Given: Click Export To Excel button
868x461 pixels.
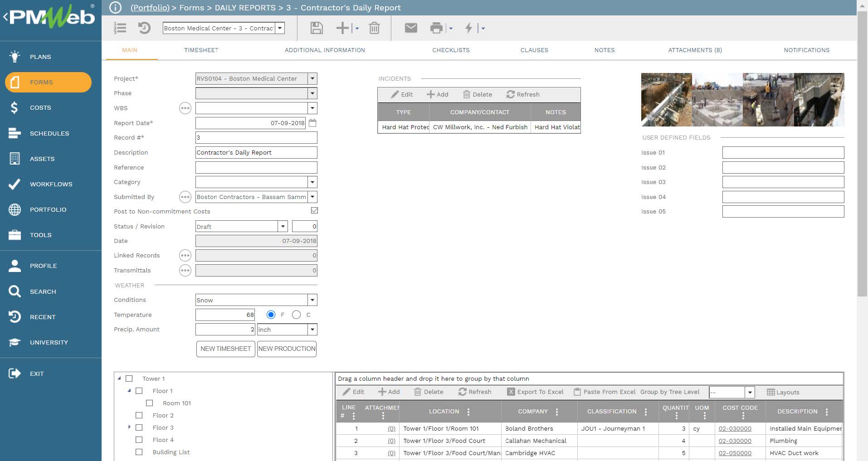Looking at the screenshot, I should [x=535, y=392].
